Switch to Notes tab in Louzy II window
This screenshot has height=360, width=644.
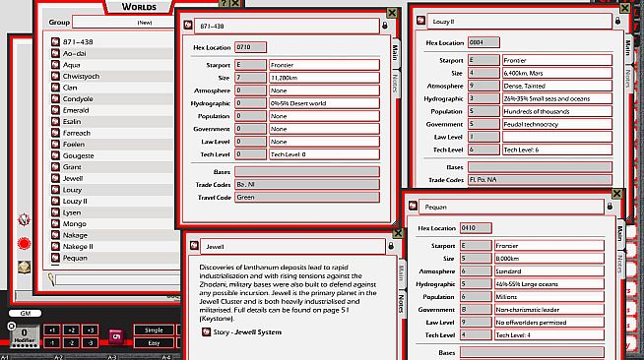coord(627,78)
